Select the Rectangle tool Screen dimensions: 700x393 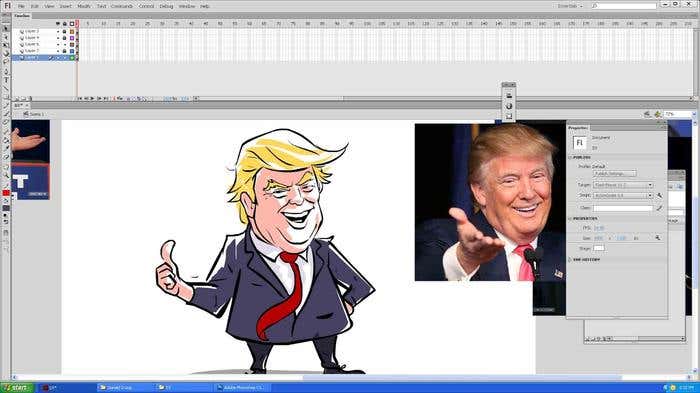(6, 96)
